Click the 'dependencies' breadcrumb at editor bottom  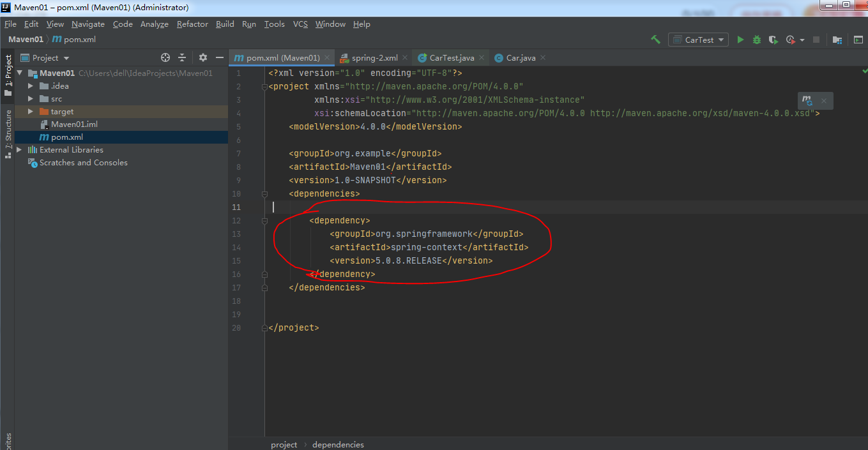click(x=338, y=444)
